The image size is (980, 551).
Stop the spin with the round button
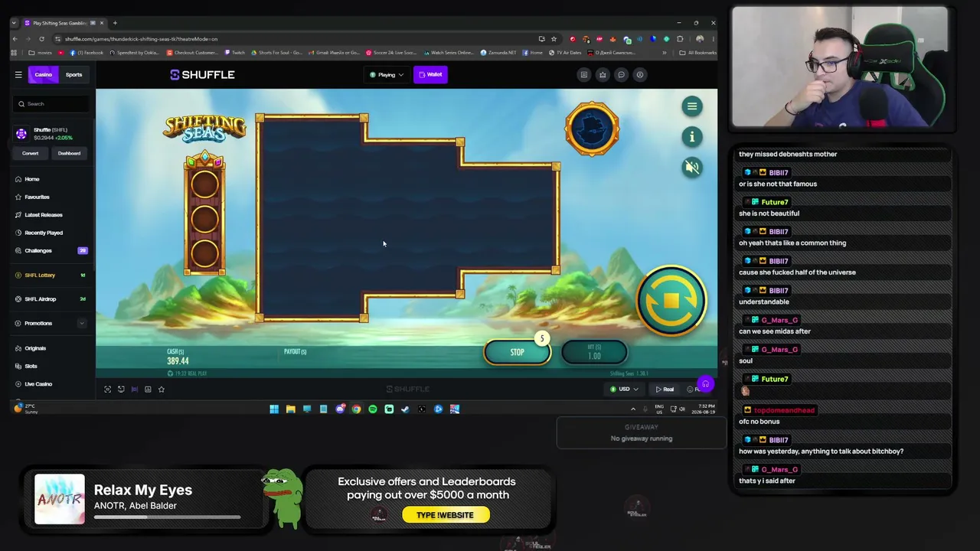[671, 300]
